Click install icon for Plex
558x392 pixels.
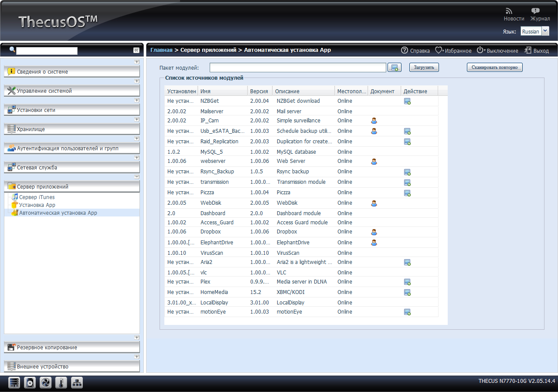407,282
